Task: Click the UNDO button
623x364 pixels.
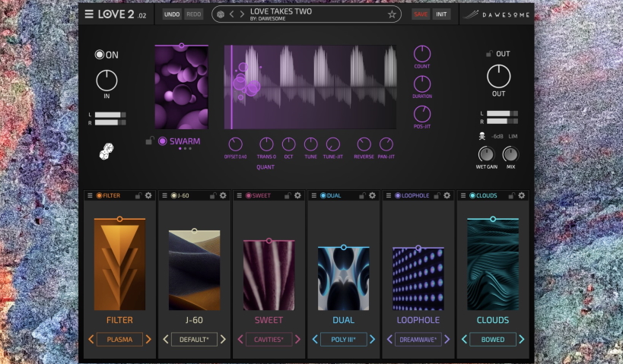Action: pyautogui.click(x=171, y=14)
